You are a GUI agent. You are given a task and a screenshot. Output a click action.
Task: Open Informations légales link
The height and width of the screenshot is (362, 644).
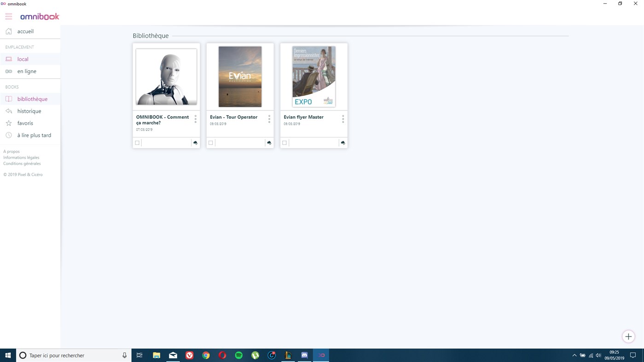coord(21,157)
